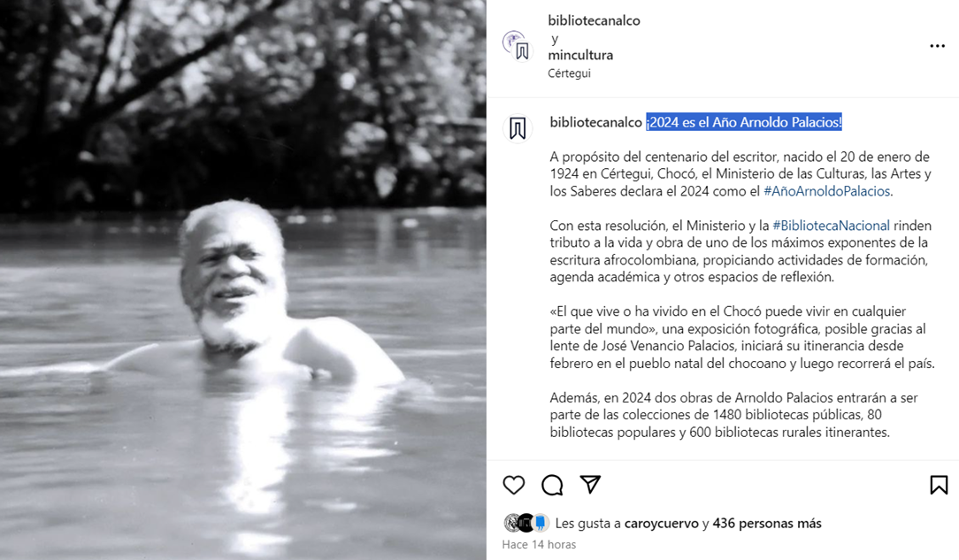959x560 pixels.
Task: Click the quote paragraph about living in Chocó
Action: pyautogui.click(x=742, y=337)
